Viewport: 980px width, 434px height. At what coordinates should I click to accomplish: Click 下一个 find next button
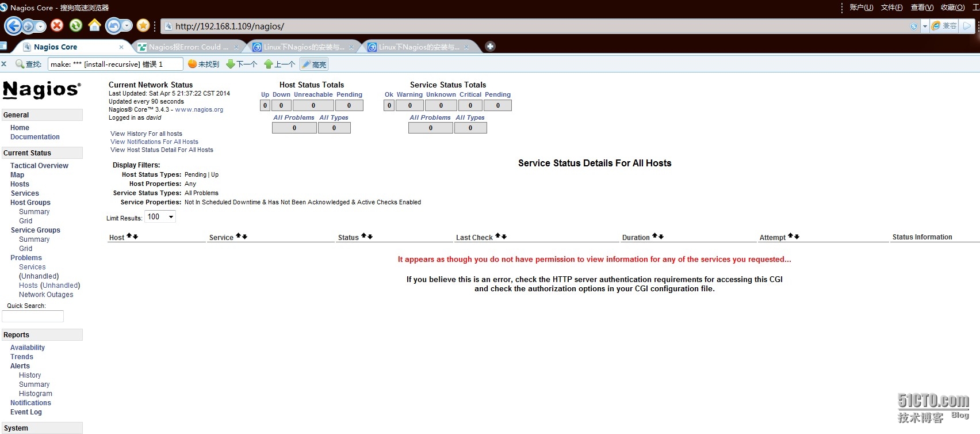[242, 64]
